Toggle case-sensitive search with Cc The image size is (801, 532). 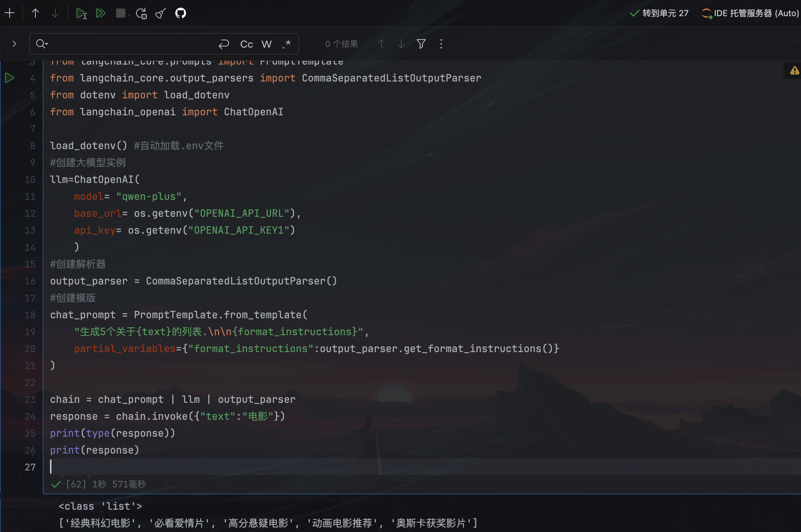(x=246, y=44)
